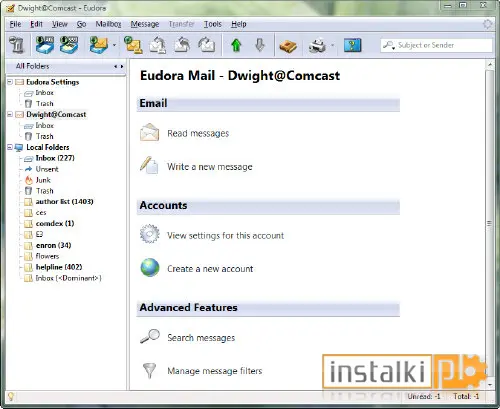Click the Write a new message link
The image size is (500, 409).
(210, 167)
